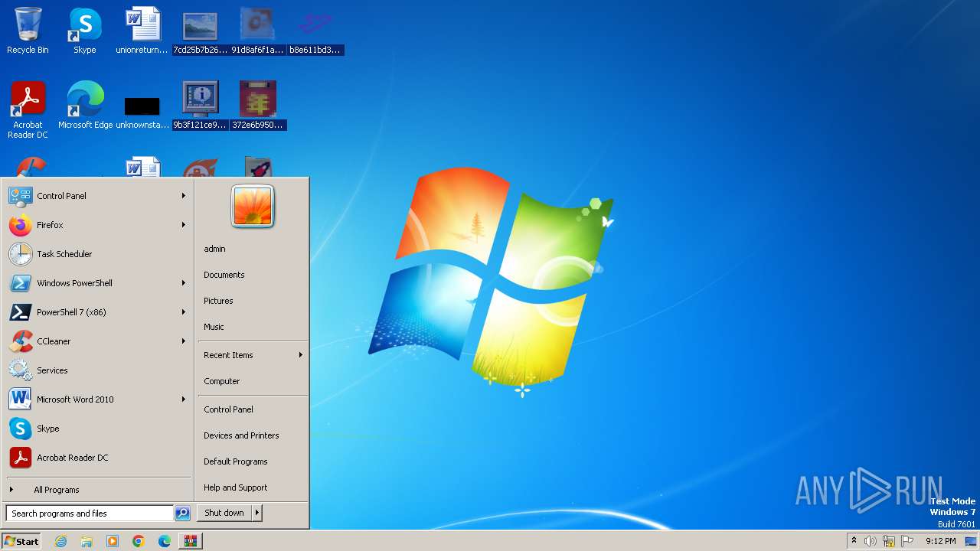This screenshot has height=551, width=980.
Task: Select the 372e6b950 desktop file icon
Action: point(257,106)
